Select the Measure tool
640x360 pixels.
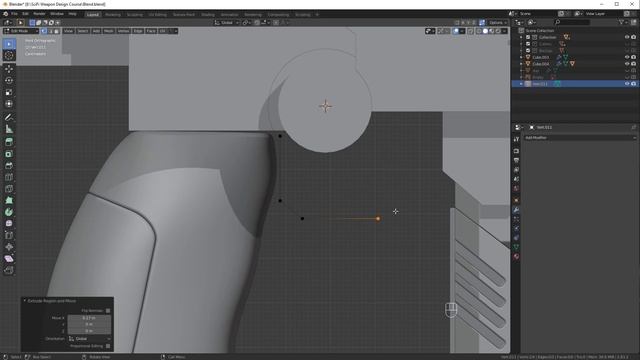[x=9, y=129]
